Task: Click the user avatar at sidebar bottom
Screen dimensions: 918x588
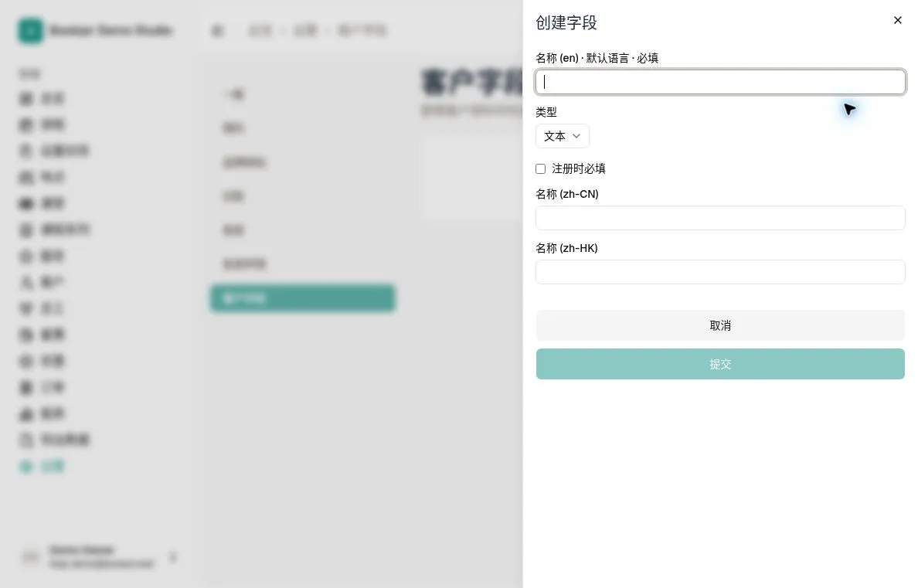Action: tap(30, 557)
